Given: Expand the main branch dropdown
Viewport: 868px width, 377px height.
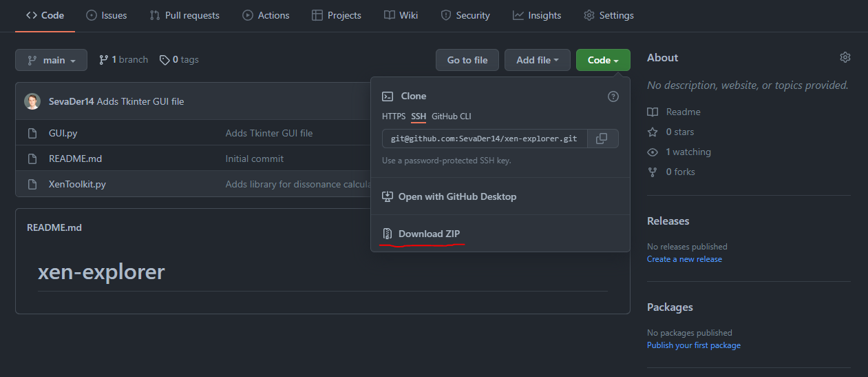Looking at the screenshot, I should click(x=51, y=60).
